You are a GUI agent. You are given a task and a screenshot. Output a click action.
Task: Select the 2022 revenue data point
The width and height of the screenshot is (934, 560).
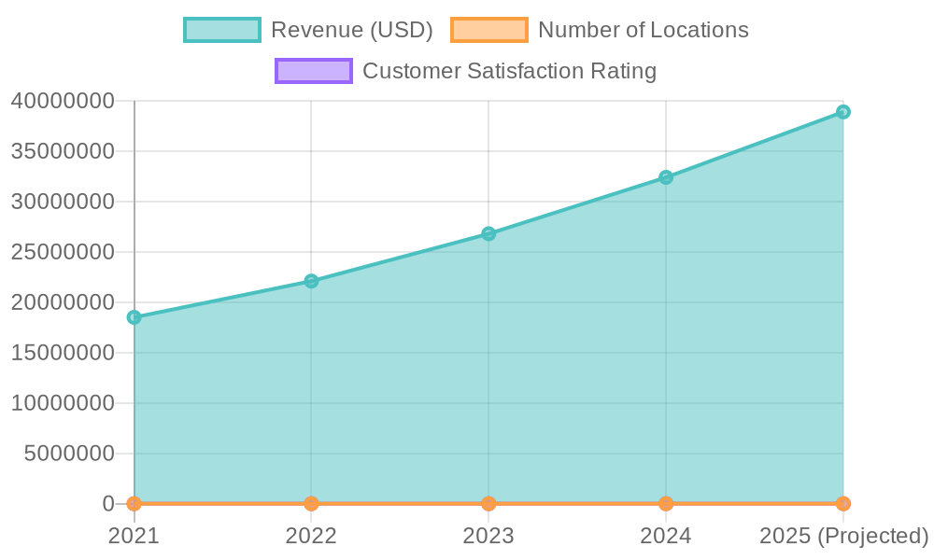coord(311,281)
